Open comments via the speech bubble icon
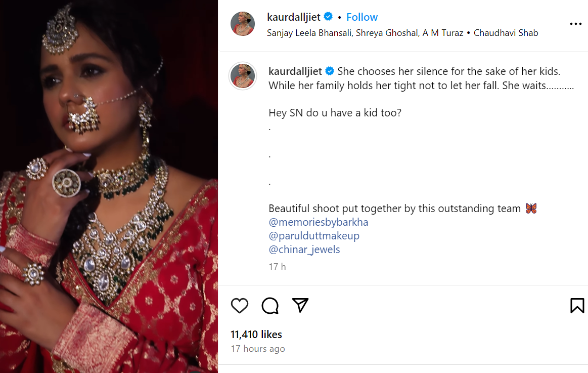Viewport: 588px width, 373px height. point(270,305)
